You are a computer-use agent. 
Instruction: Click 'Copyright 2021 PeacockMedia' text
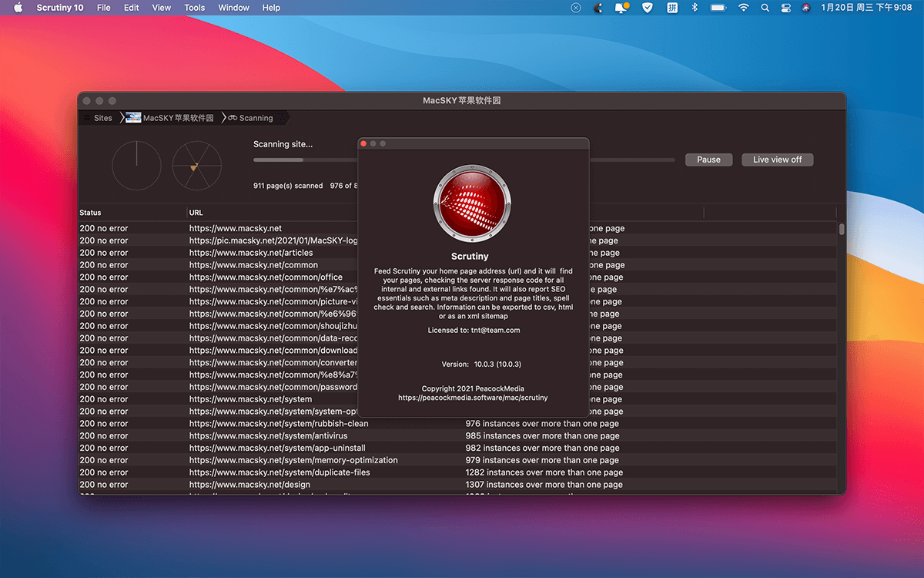(x=473, y=388)
